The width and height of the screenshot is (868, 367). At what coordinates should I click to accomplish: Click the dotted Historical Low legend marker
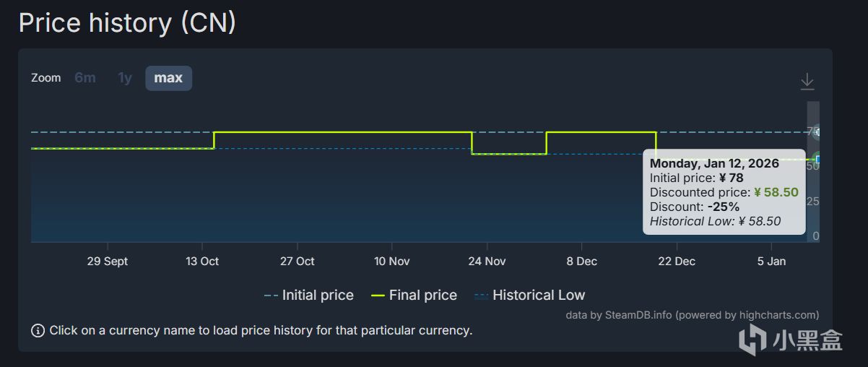click(x=480, y=295)
